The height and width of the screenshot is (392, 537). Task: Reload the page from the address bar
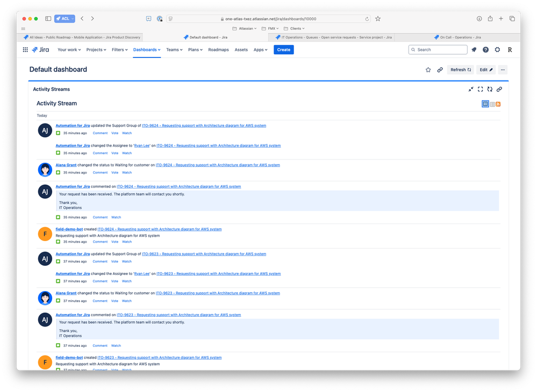pyautogui.click(x=367, y=19)
